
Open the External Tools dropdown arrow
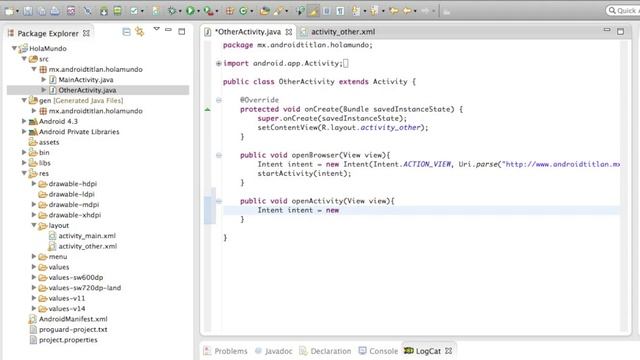point(216,11)
